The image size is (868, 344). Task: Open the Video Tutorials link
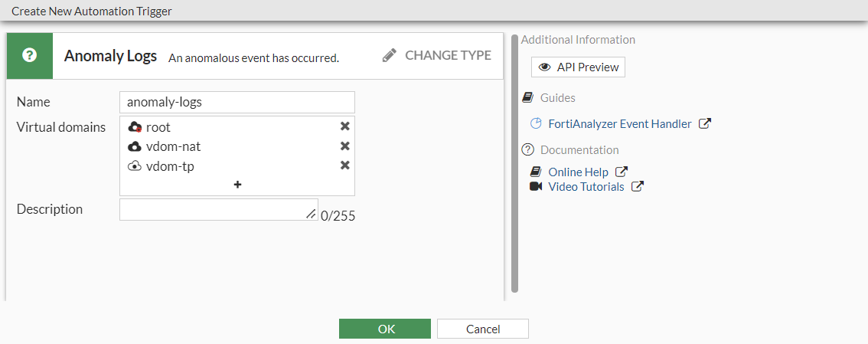[586, 187]
